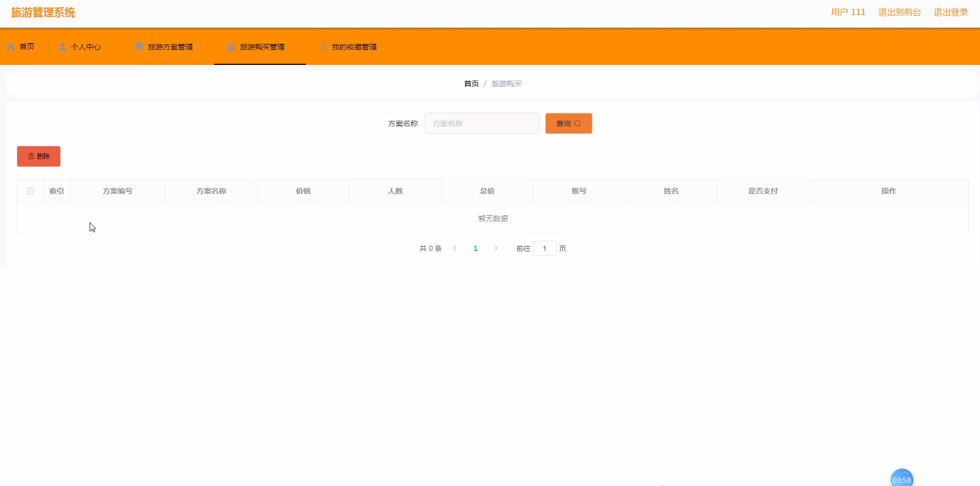This screenshot has width=980, height=486.
Task: Click the person icon for 个人中心
Action: (62, 47)
